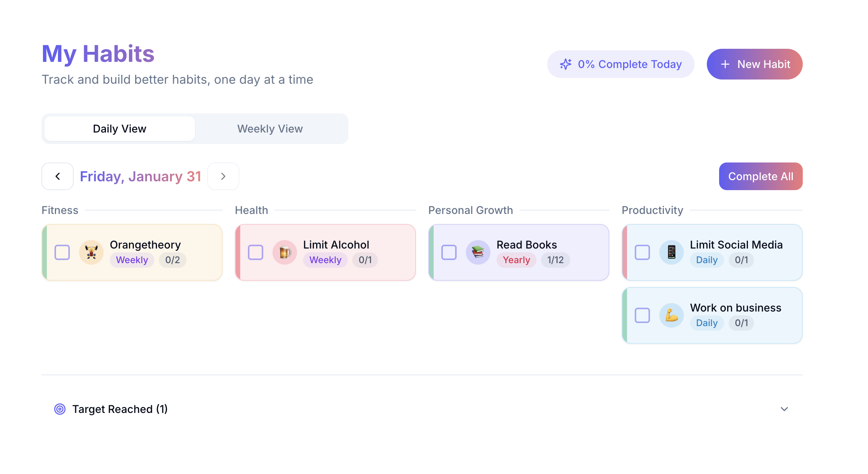The width and height of the screenshot is (868, 474).
Task: Go to the previous day with the left chevron
Action: pyautogui.click(x=57, y=176)
